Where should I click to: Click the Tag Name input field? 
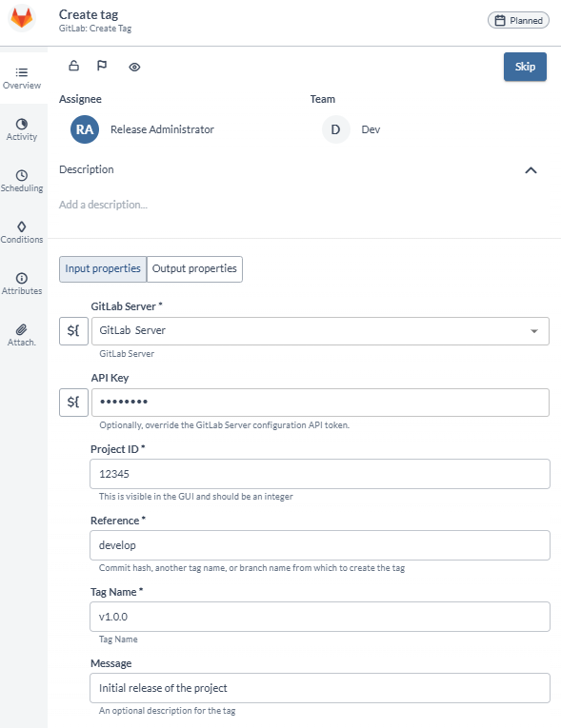(x=320, y=617)
